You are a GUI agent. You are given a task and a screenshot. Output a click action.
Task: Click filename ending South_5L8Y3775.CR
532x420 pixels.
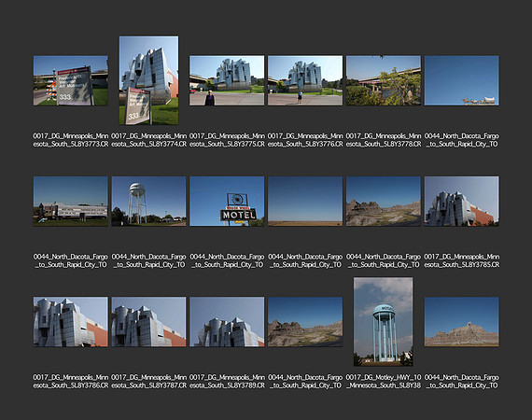click(227, 140)
